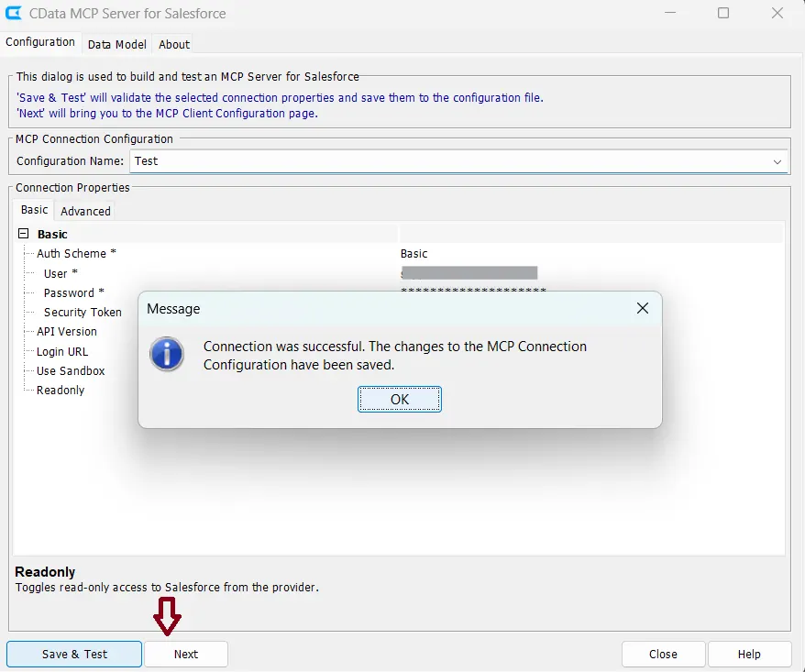
Task: Switch to the Data Model tab
Action: [x=116, y=44]
